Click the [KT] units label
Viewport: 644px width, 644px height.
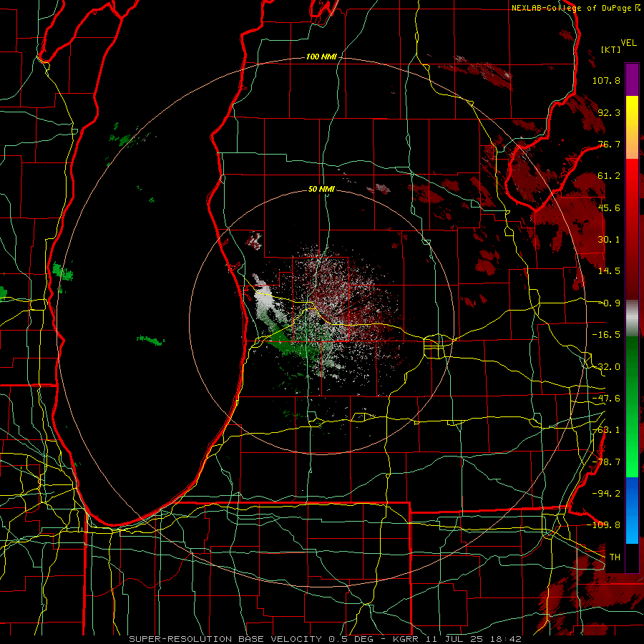pyautogui.click(x=610, y=49)
